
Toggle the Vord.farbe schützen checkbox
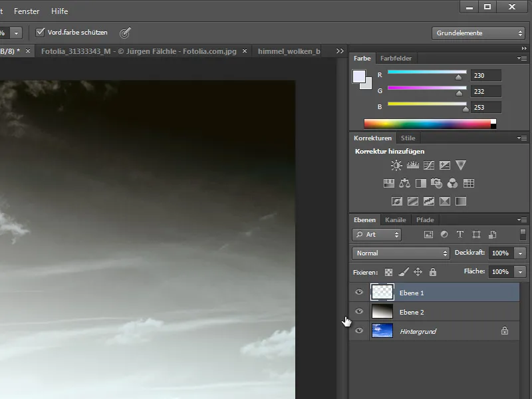click(x=40, y=32)
